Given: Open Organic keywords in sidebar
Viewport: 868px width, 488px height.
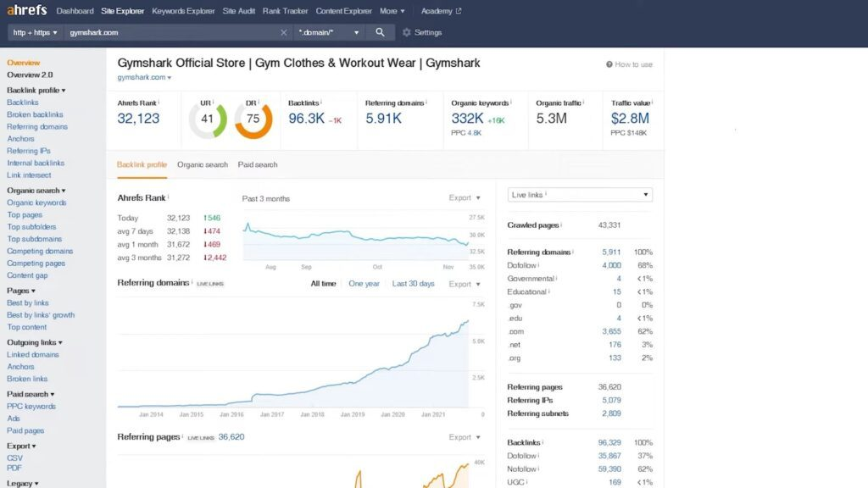Looking at the screenshot, I should tap(36, 203).
